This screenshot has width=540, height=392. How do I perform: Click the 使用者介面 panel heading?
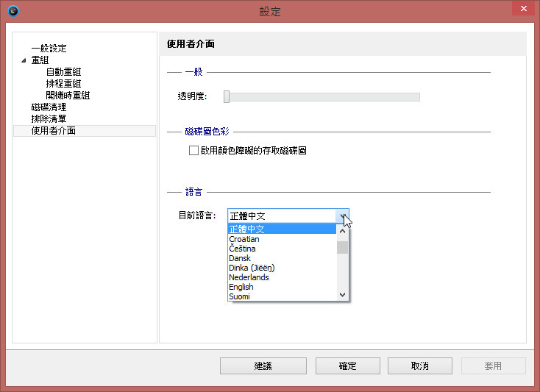(191, 44)
